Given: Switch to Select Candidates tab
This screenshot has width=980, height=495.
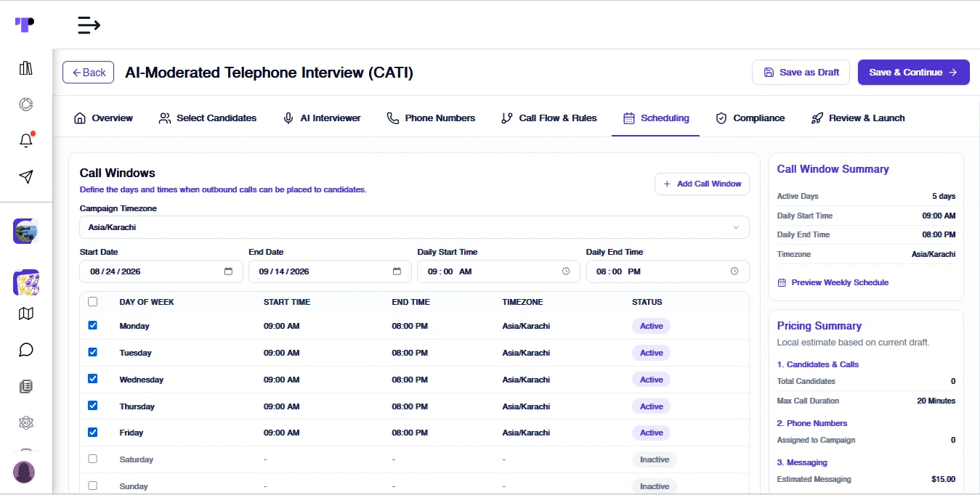Looking at the screenshot, I should 208,118.
